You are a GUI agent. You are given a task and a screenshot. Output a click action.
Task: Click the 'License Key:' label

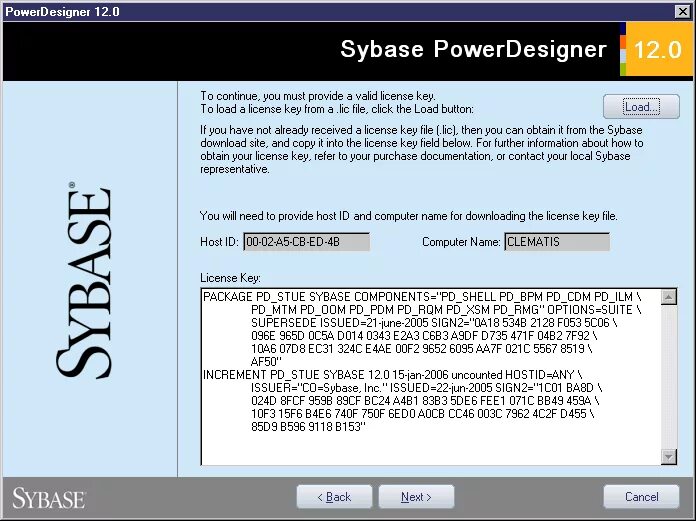230,278
